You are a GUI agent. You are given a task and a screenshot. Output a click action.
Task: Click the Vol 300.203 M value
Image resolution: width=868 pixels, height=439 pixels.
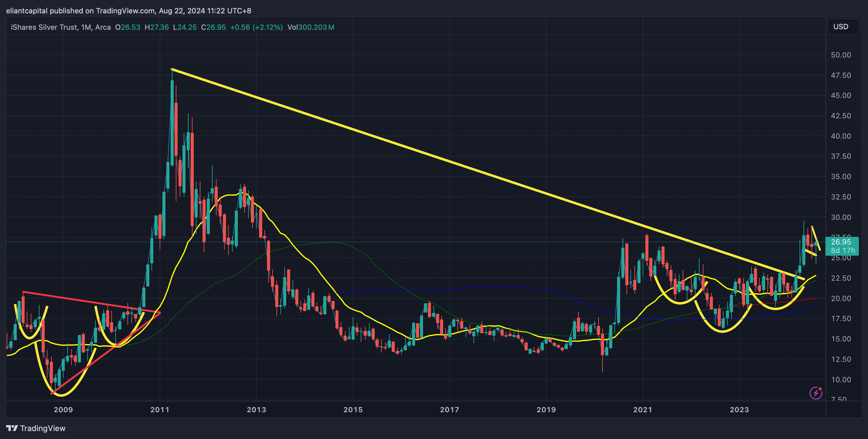[x=311, y=27]
